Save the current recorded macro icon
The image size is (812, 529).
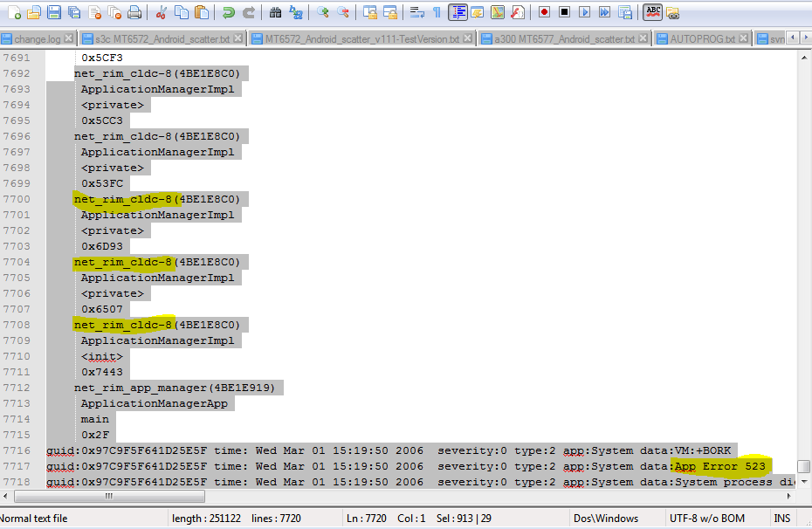tap(625, 12)
